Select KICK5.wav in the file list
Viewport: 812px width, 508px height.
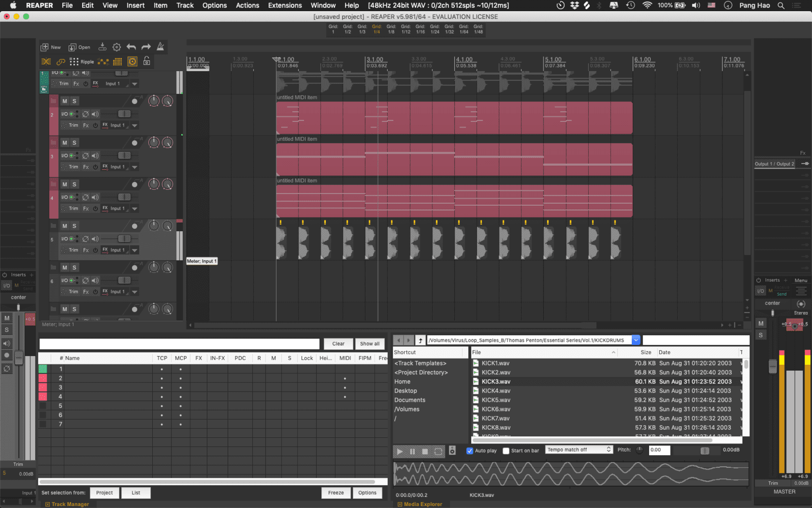496,400
